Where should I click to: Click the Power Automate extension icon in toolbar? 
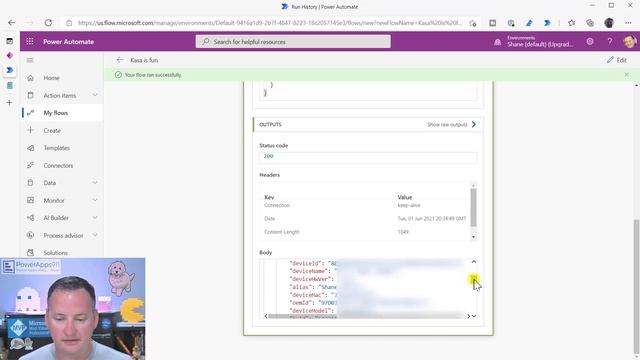[547, 23]
